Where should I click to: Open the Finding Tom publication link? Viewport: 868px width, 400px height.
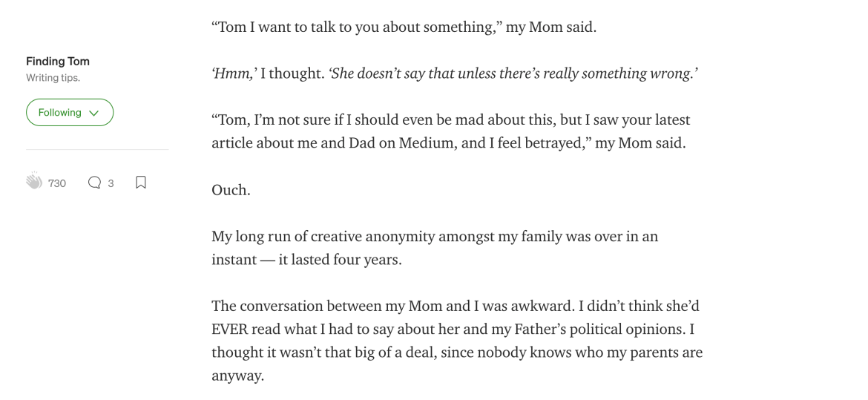click(58, 61)
